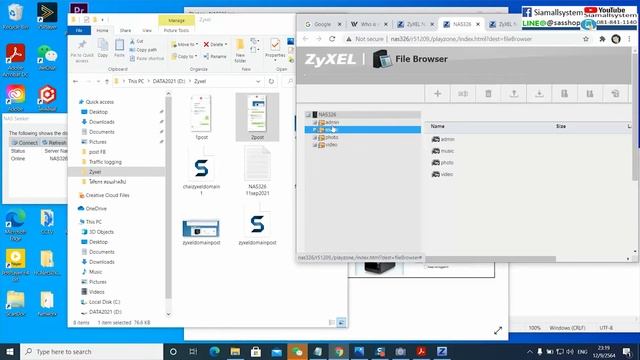Image resolution: width=640 pixels, height=360 pixels.
Task: Expand the admin folder tree node
Action: [315, 122]
